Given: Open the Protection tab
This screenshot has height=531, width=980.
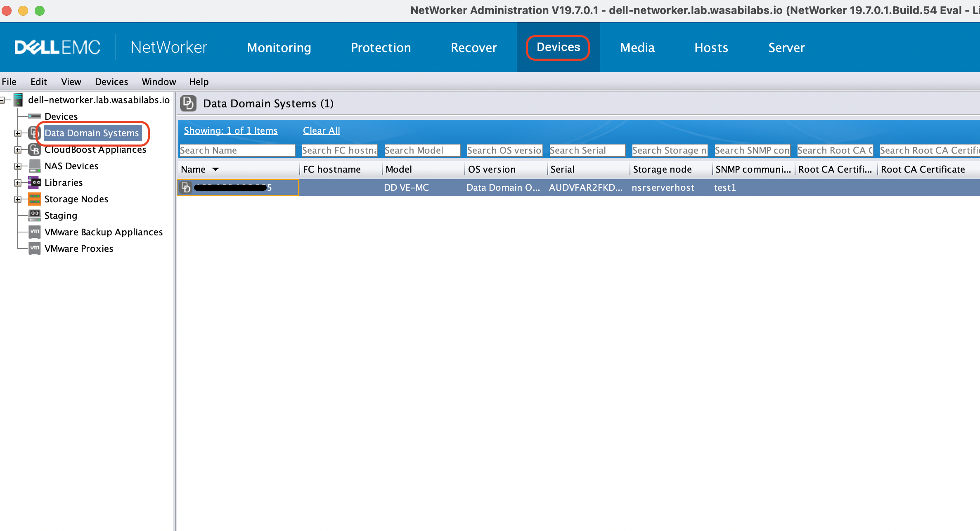Looking at the screenshot, I should [x=381, y=47].
